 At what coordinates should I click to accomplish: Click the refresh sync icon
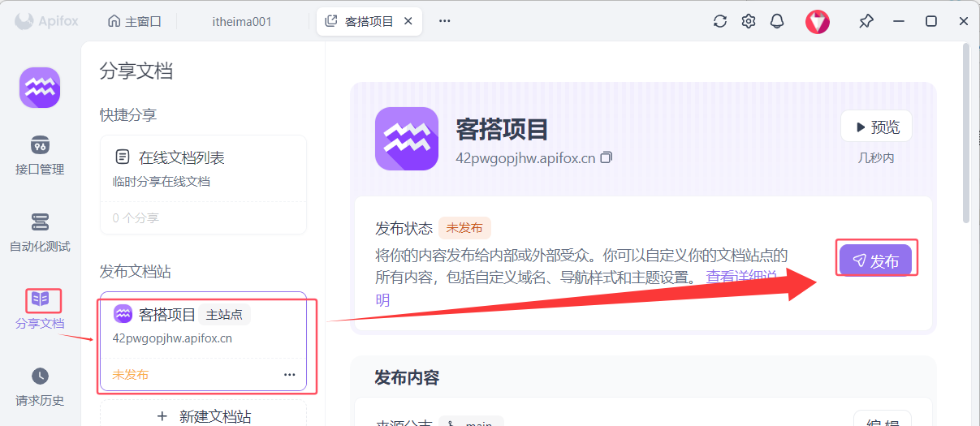pos(719,21)
